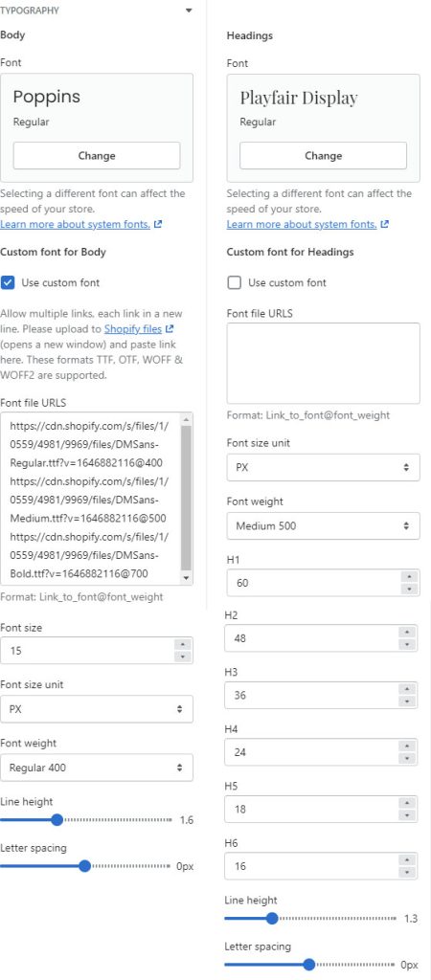Viewport: 431px width, 980px height.
Task: Click the headings Font file URLS textarea
Action: [x=323, y=363]
